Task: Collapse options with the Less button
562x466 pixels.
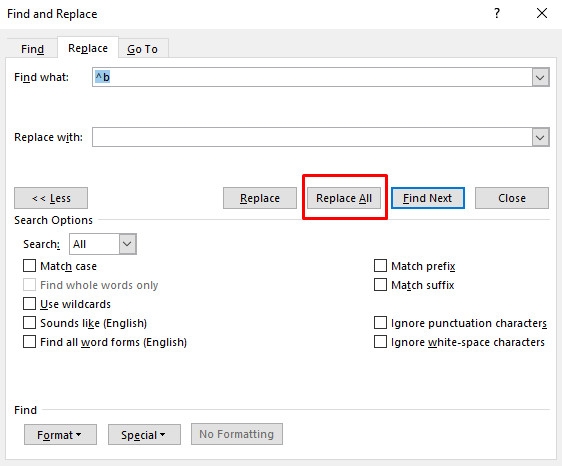Action: point(51,198)
